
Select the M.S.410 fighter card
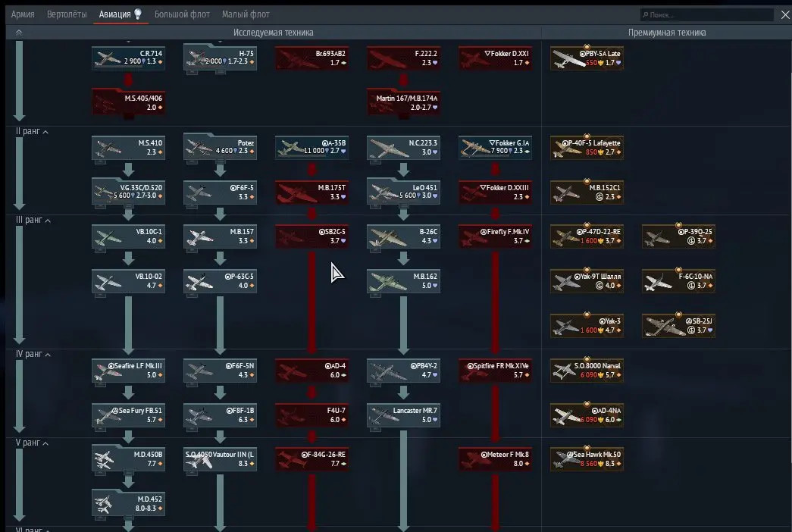pyautogui.click(x=128, y=147)
